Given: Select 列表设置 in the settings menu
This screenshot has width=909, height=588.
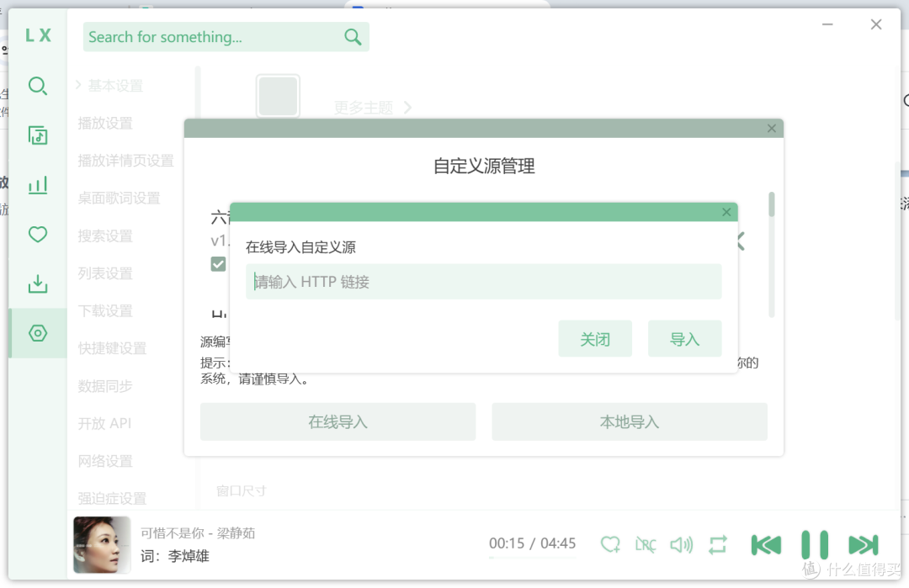Looking at the screenshot, I should click(105, 273).
